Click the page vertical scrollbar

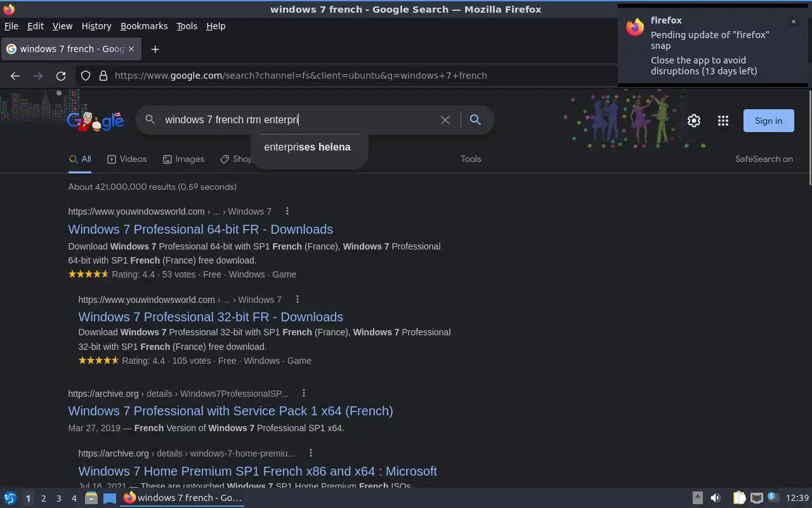(809, 137)
